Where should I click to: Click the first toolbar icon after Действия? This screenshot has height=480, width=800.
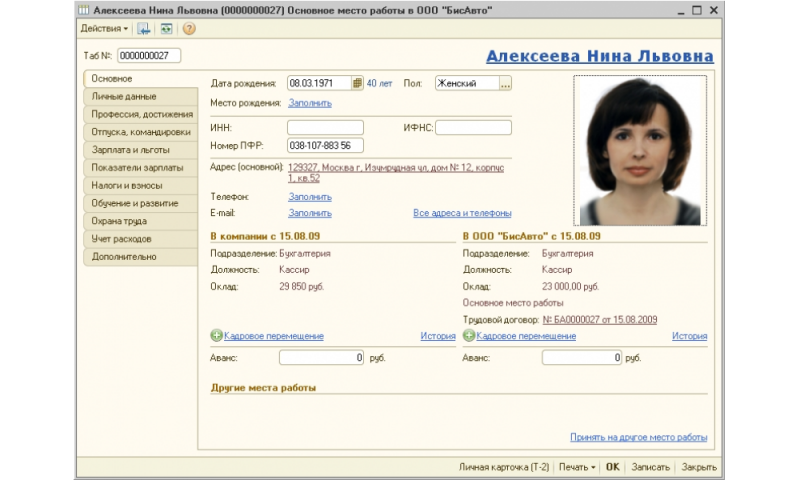coord(144,28)
